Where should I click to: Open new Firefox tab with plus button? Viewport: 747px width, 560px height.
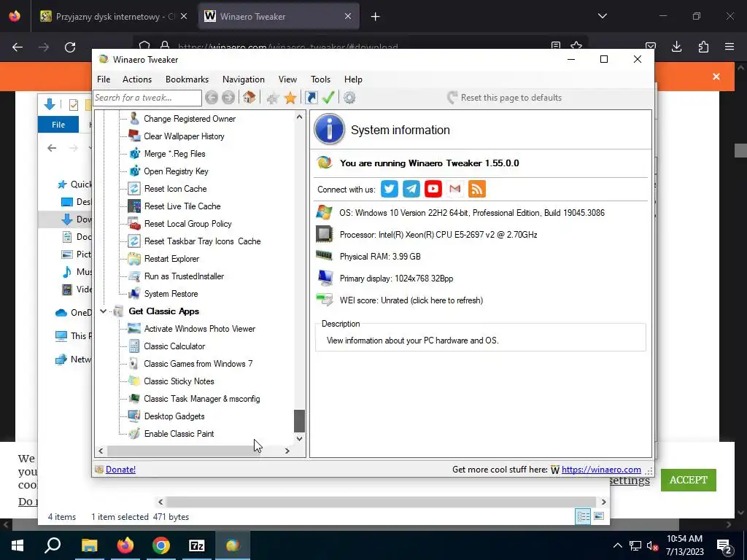pyautogui.click(x=376, y=16)
